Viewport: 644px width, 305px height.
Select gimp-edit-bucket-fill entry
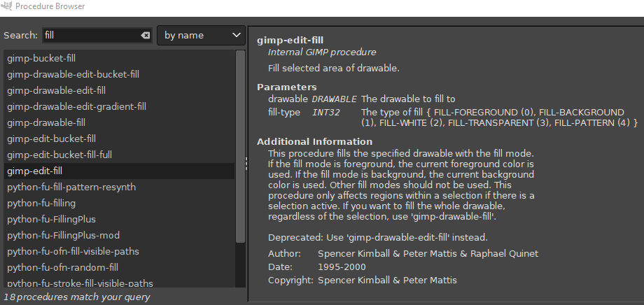click(x=51, y=139)
